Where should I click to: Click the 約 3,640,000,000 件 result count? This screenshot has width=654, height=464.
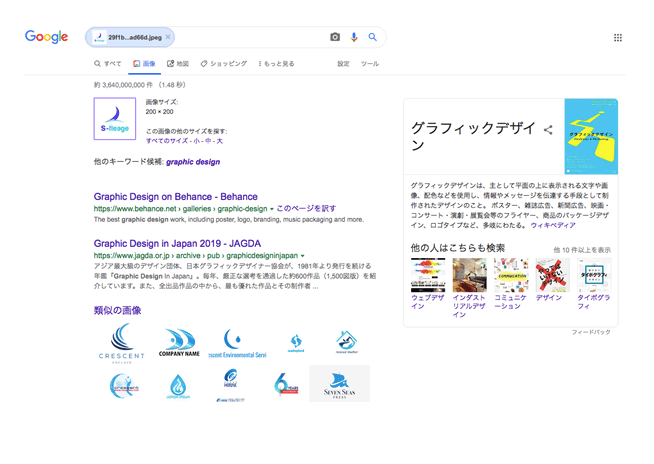[123, 85]
